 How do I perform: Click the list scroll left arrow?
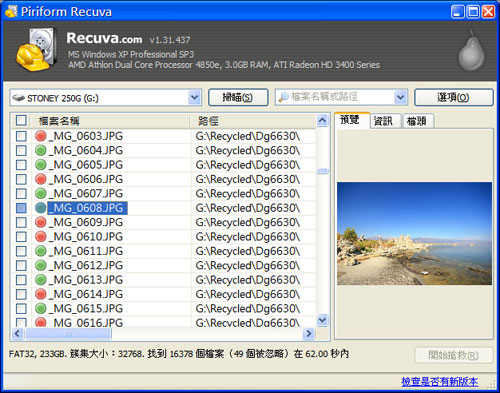tap(18, 333)
